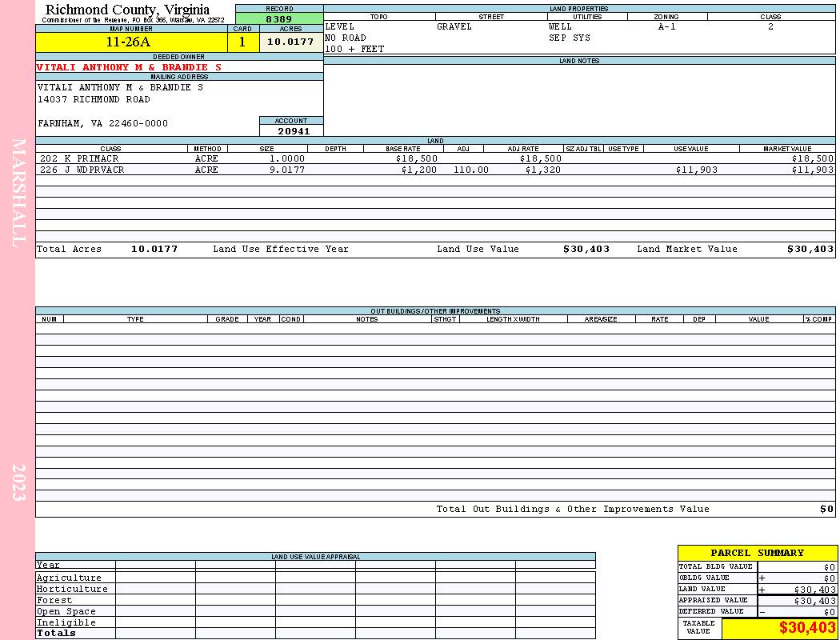Viewport: 840px width, 640px height.
Task: Click the Totals row label
Action: click(x=56, y=633)
